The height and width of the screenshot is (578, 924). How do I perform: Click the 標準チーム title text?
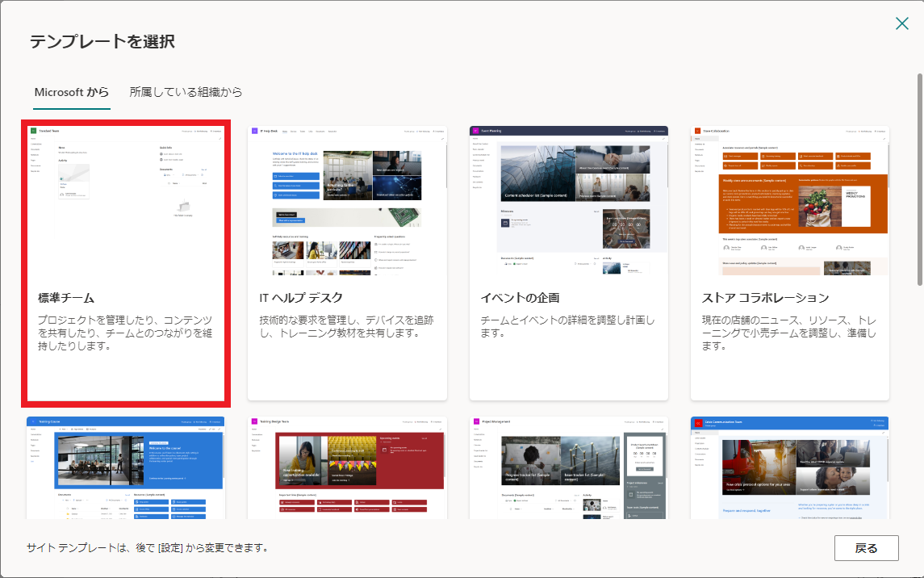point(66,298)
